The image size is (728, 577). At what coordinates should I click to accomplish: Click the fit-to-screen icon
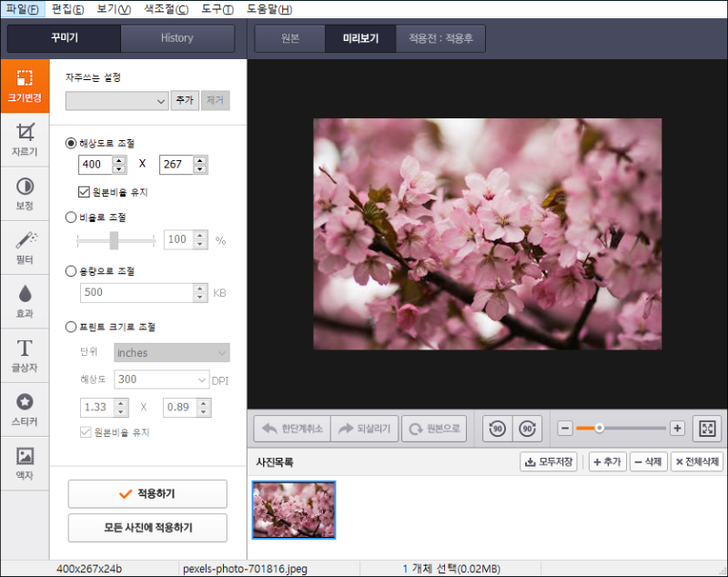tap(707, 429)
